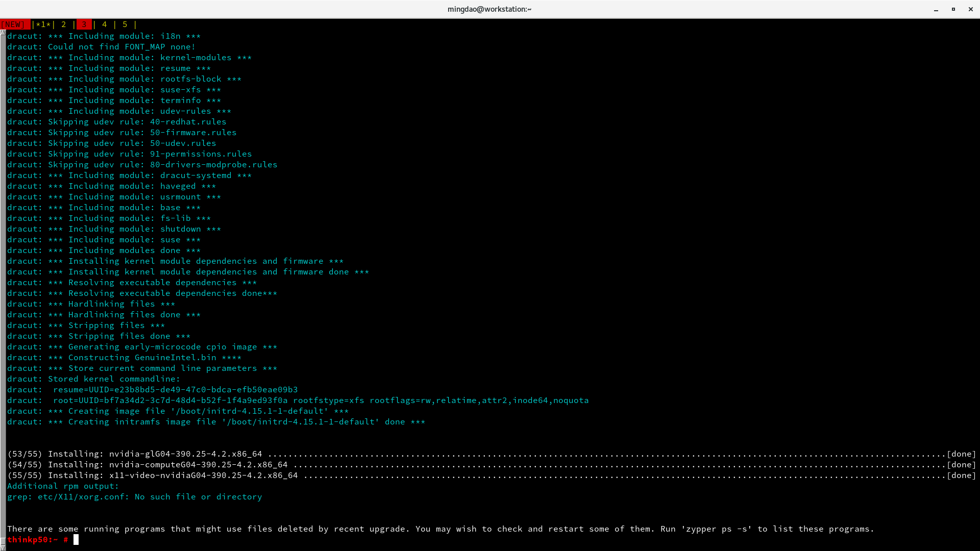Click the (53/55) nvidia-glG04 install line

(492, 454)
